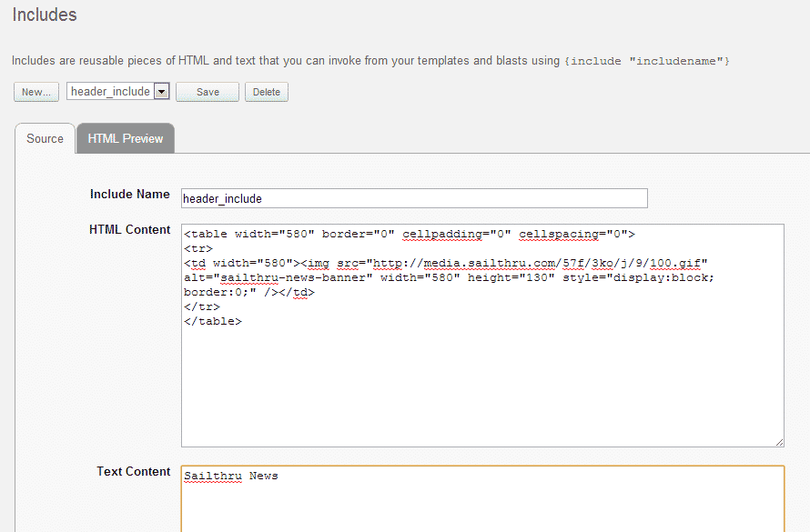The width and height of the screenshot is (810, 532).
Task: Focus the Text Content textarea
Action: click(482, 499)
